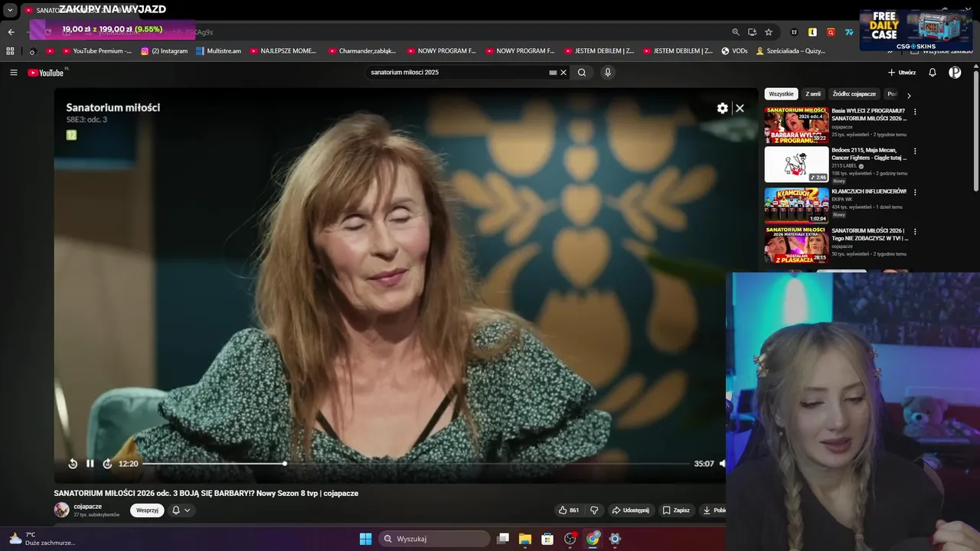Open File Explorer from the taskbar
Viewport: 980px width, 551px height.
525,539
